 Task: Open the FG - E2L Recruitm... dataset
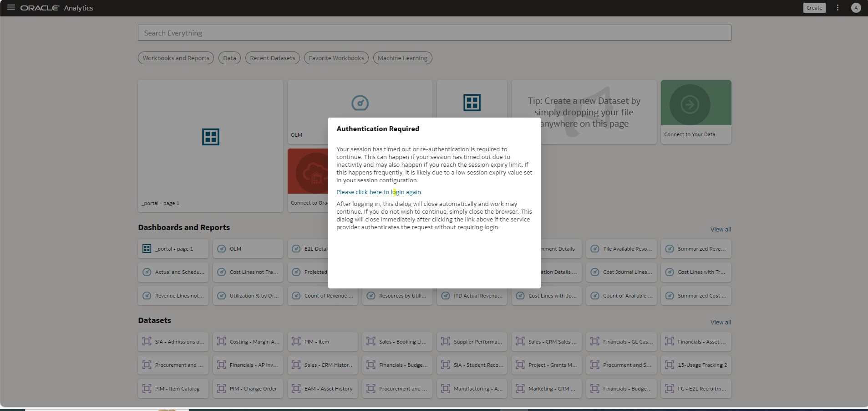(x=696, y=389)
